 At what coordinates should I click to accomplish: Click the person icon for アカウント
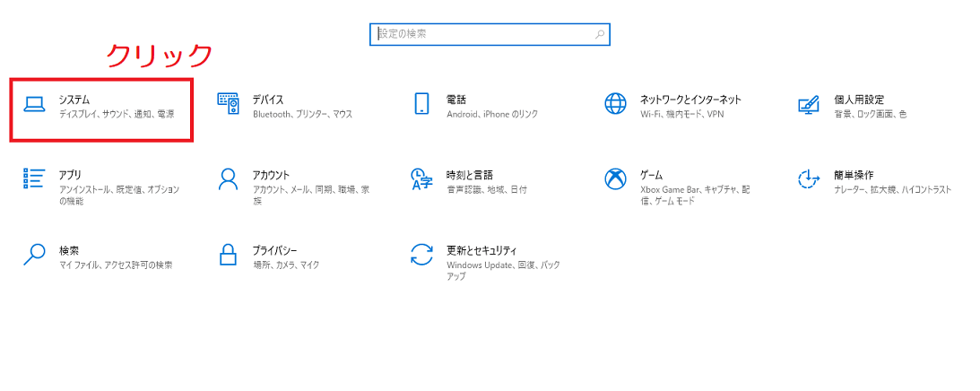228,179
